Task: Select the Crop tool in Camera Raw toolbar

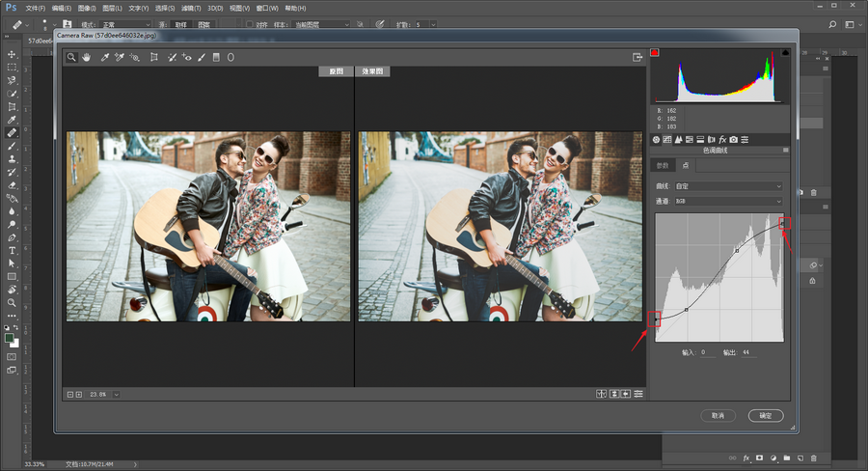Action: click(x=153, y=58)
